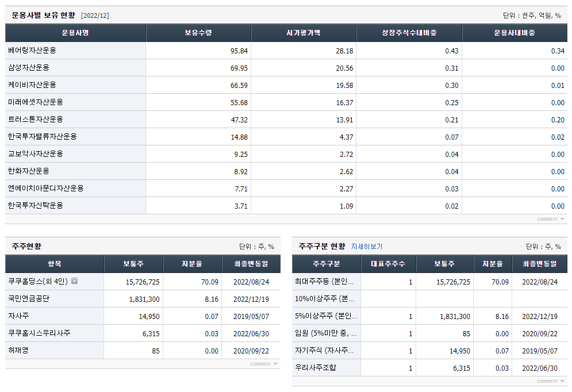The height and width of the screenshot is (392, 572).
Task: Click the 상장주식수내비중 column header
Action: tap(409, 33)
